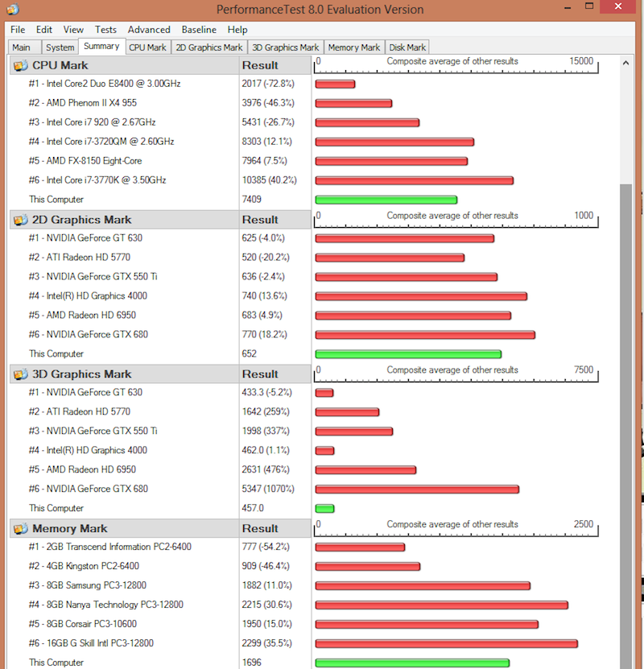Switch to the Disk Mark tab
The image size is (644, 669).
[407, 47]
